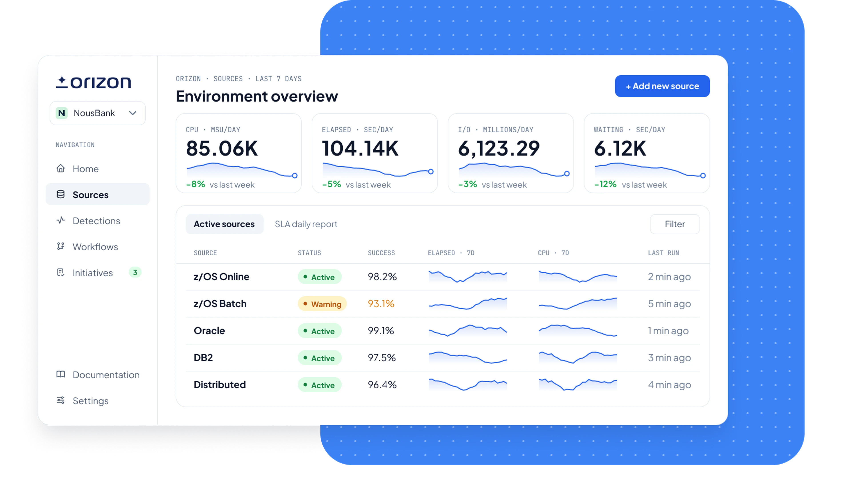Click the Active status badge for z/OS Online
The width and height of the screenshot is (853, 504).
(320, 277)
